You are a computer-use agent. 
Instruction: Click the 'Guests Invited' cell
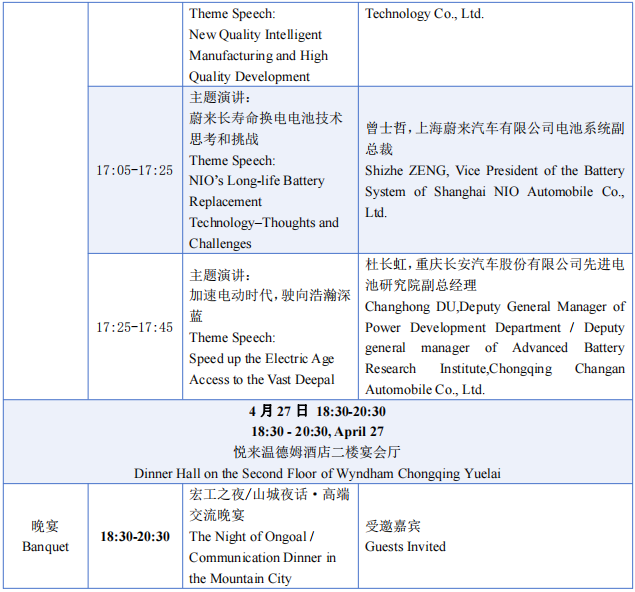click(x=405, y=547)
